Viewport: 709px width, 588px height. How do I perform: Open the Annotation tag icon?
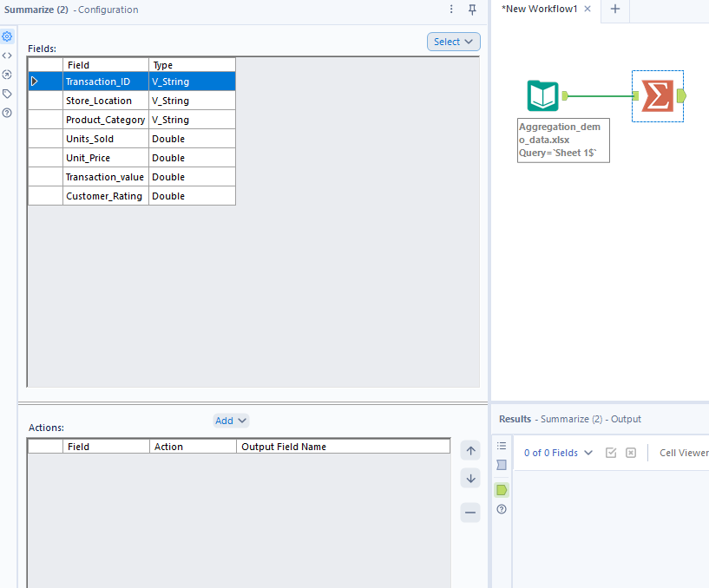(7, 94)
